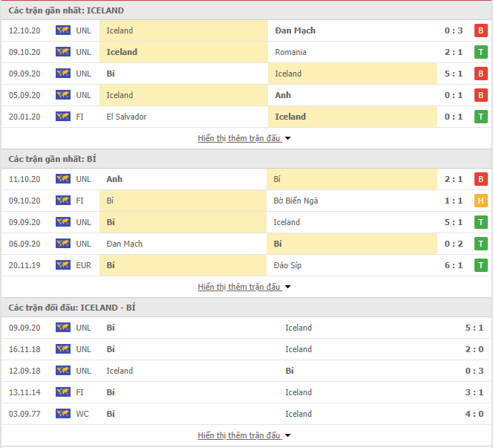The height and width of the screenshot is (448, 493).
Task: Open the Iceland vs Anh match on 05.09.20
Action: click(x=246, y=95)
